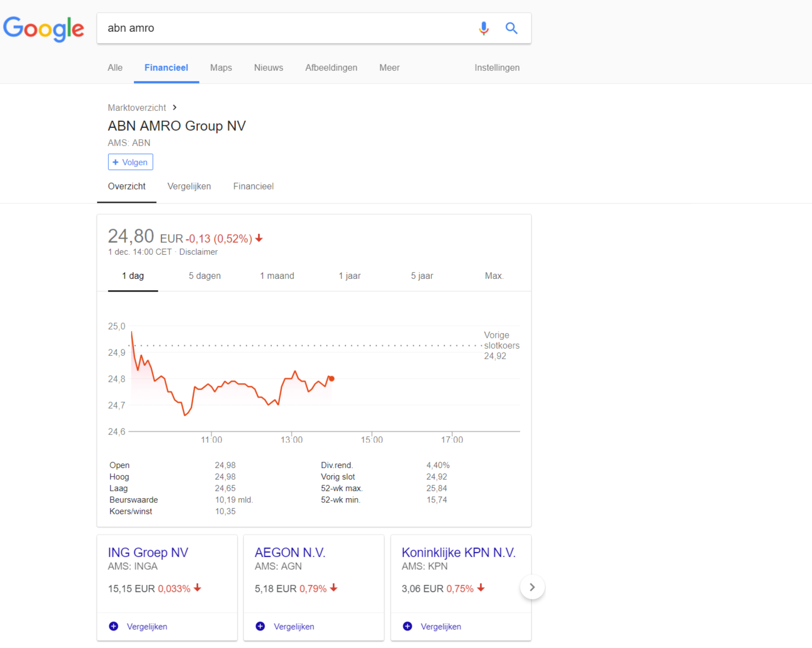Click the plus icon under Koninklijke KPN
Screen dimensions: 812x648
[x=408, y=627]
